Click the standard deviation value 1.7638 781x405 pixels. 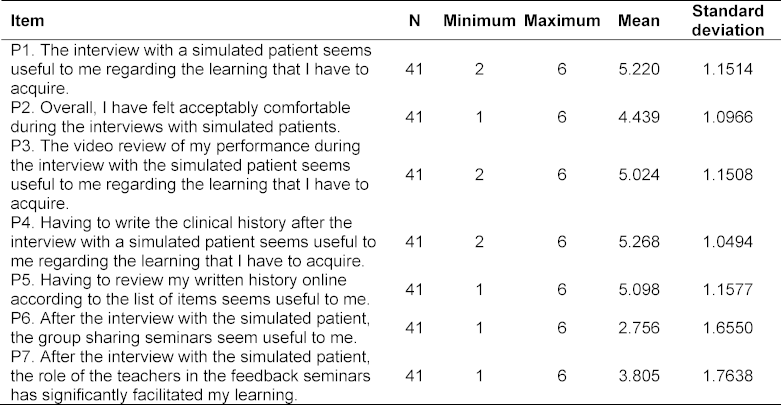[728, 376]
